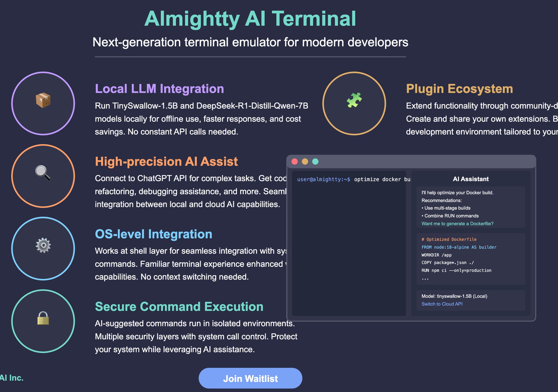Click the green dot in terminal window
558x392 pixels.
coord(315,161)
